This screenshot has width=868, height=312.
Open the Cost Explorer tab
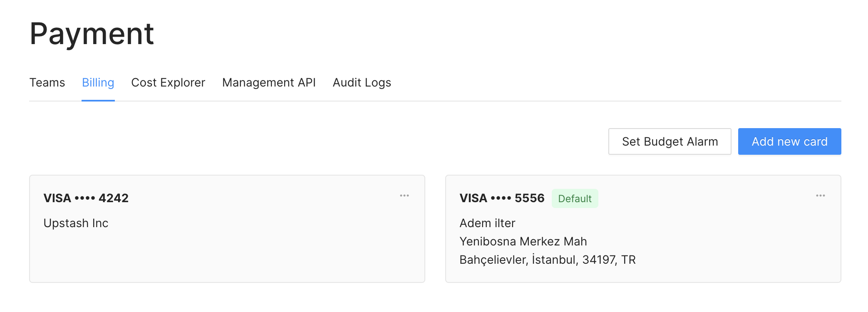(x=168, y=82)
